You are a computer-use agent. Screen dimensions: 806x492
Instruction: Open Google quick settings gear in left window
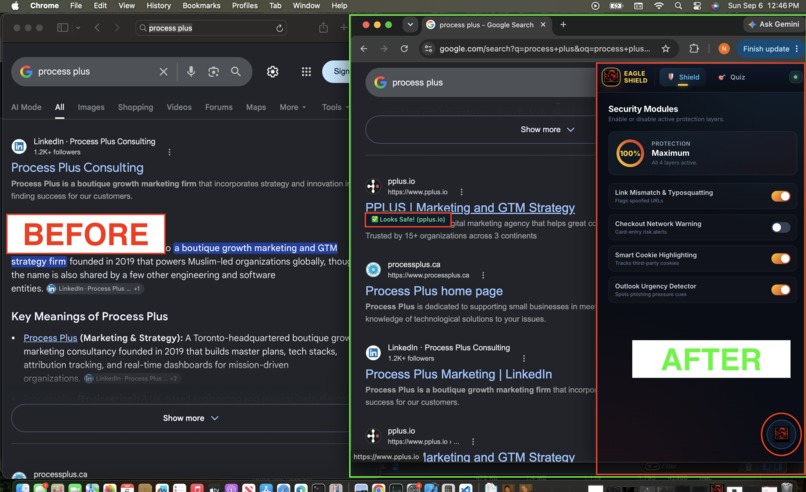pyautogui.click(x=272, y=71)
